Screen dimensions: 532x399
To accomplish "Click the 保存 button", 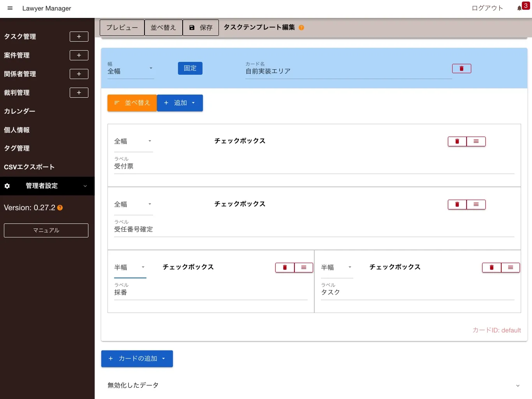I will point(201,28).
